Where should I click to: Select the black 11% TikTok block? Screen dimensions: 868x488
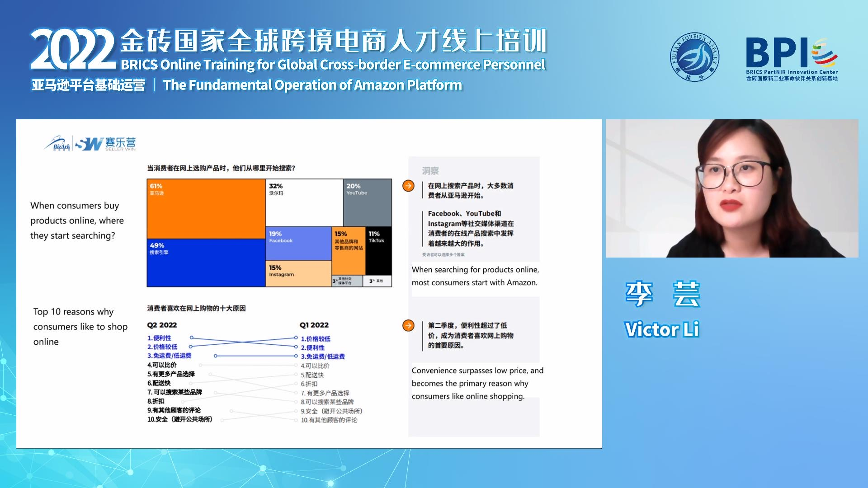click(379, 251)
